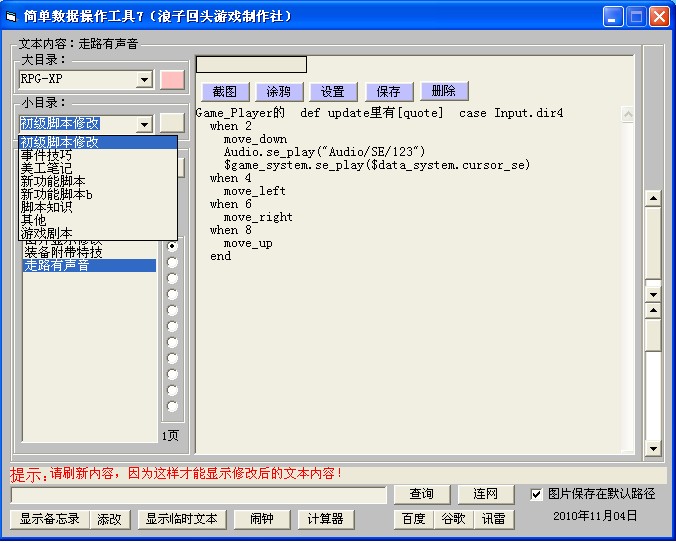
Task: Focus the query input field beside 查询
Action: (198, 495)
